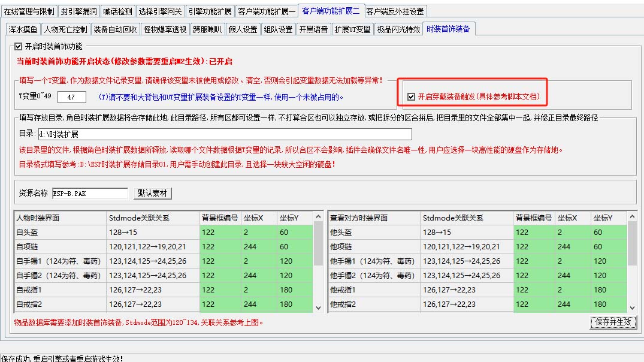Click 人物时装界面 column header
Image resolution: width=644 pixels, height=362 pixels.
61,218
